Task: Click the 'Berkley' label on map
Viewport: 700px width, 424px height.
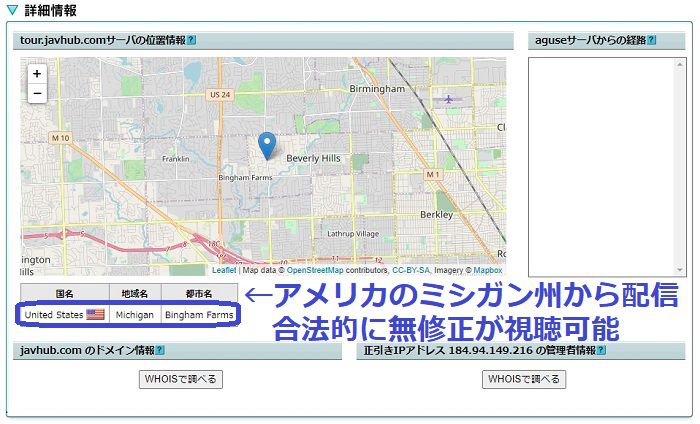Action: (436, 215)
